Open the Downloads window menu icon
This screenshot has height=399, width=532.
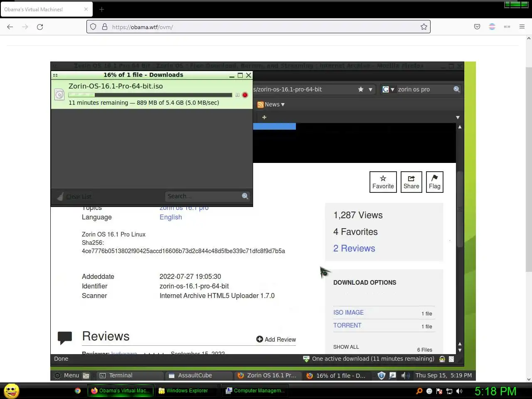[x=55, y=75]
